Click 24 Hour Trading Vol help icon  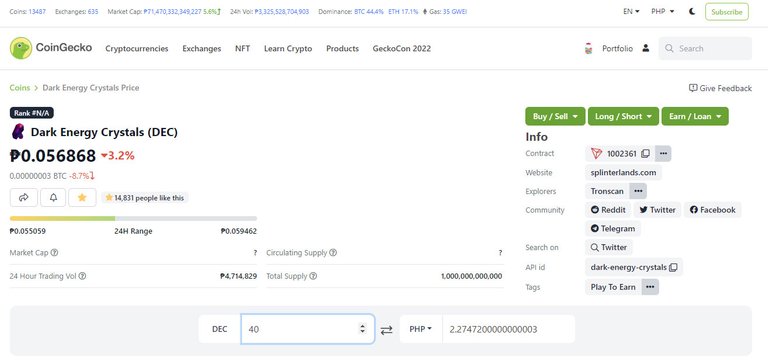pos(82,276)
